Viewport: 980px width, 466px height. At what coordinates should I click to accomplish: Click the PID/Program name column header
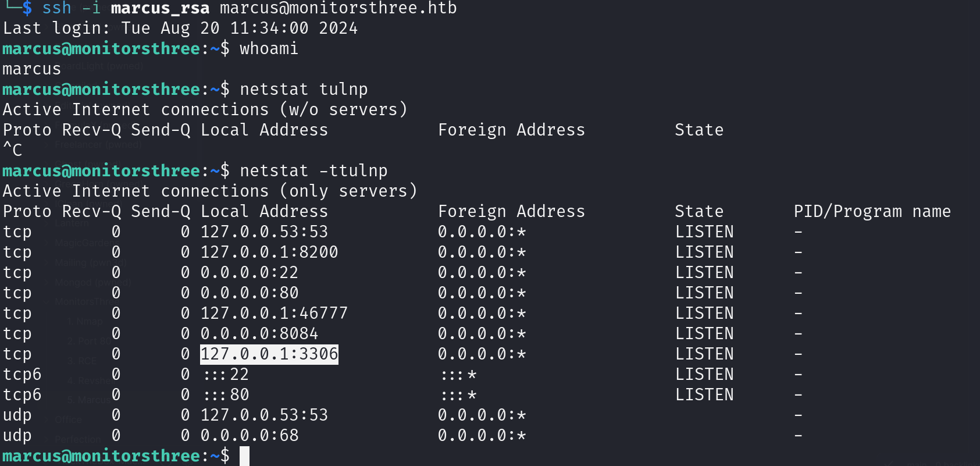point(872,211)
